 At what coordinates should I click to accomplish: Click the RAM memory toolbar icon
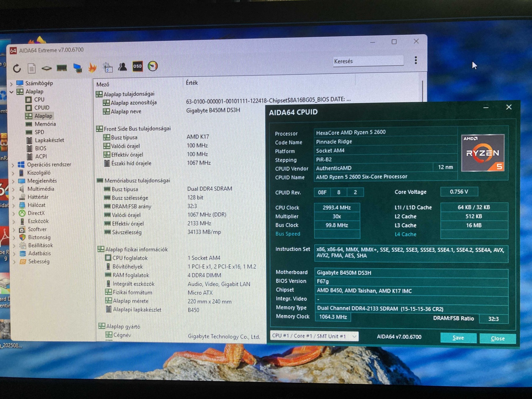pyautogui.click(x=62, y=67)
